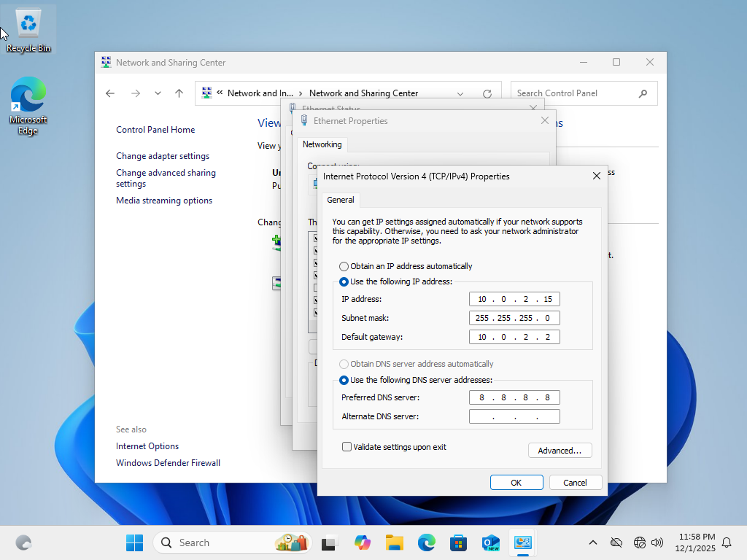
Task: Click the Advanced... button
Action: click(560, 451)
